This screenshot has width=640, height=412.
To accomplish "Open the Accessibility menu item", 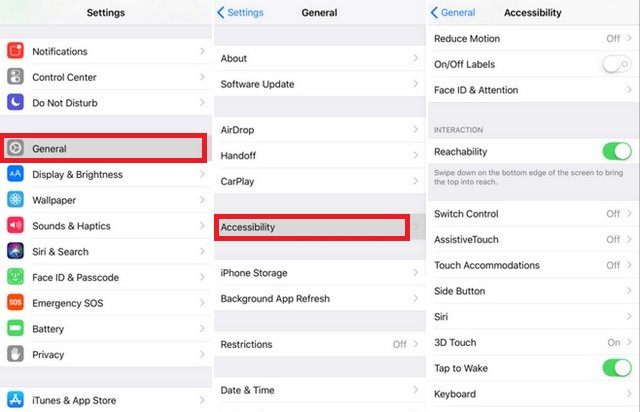I will pyautogui.click(x=310, y=227).
